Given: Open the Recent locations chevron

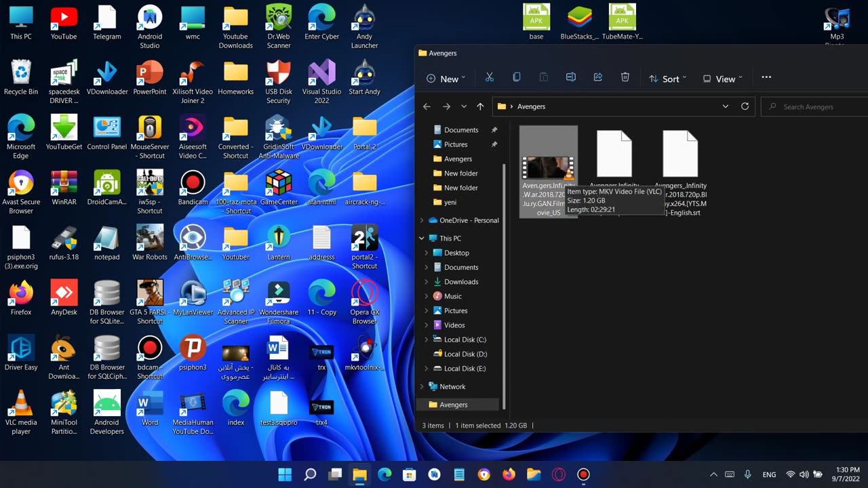Looking at the screenshot, I should coord(464,106).
